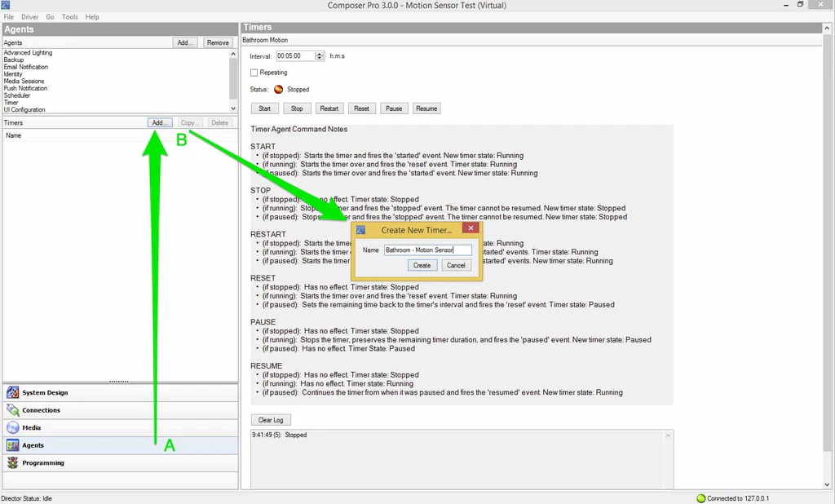Open the Help menu
Image resolution: width=835 pixels, height=504 pixels.
coord(92,16)
